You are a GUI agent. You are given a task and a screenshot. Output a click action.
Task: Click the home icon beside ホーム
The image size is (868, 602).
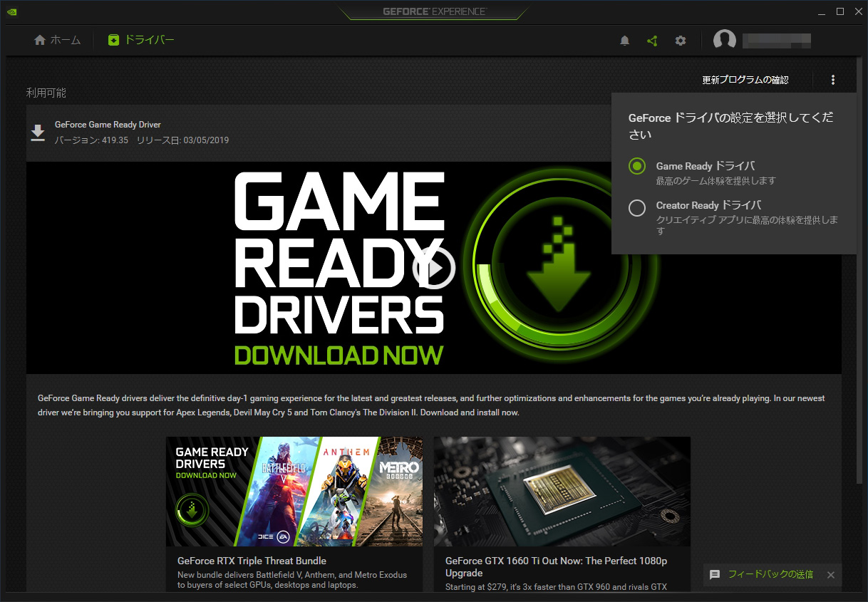[x=40, y=40]
